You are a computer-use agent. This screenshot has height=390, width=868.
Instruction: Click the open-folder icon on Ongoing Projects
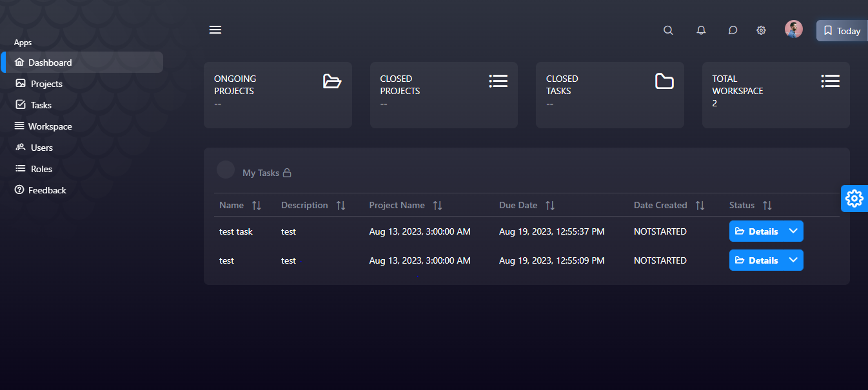332,81
